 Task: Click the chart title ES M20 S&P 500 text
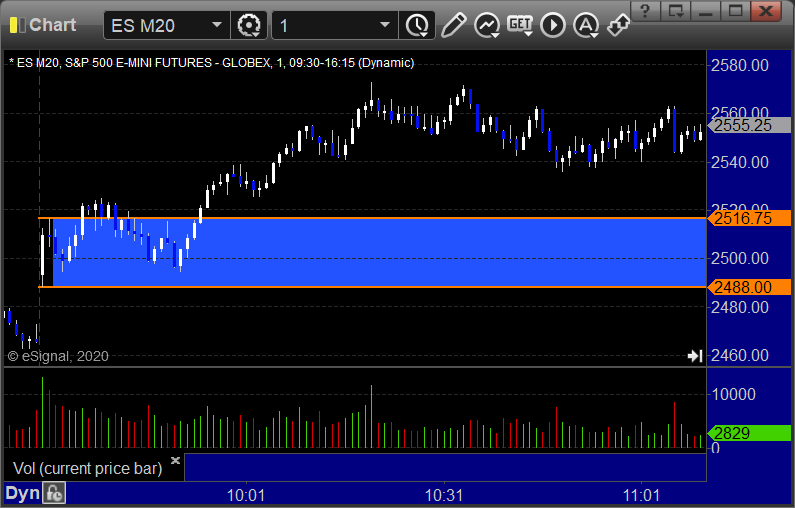point(211,63)
